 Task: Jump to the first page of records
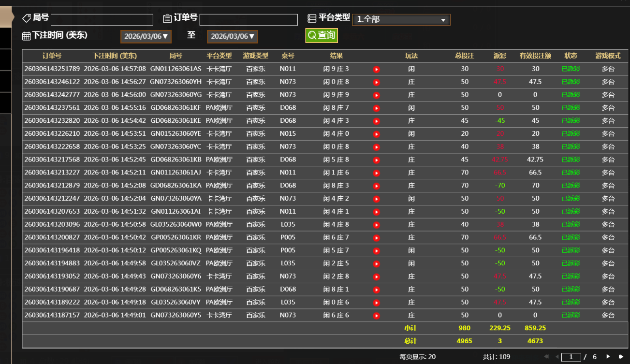[x=546, y=357]
